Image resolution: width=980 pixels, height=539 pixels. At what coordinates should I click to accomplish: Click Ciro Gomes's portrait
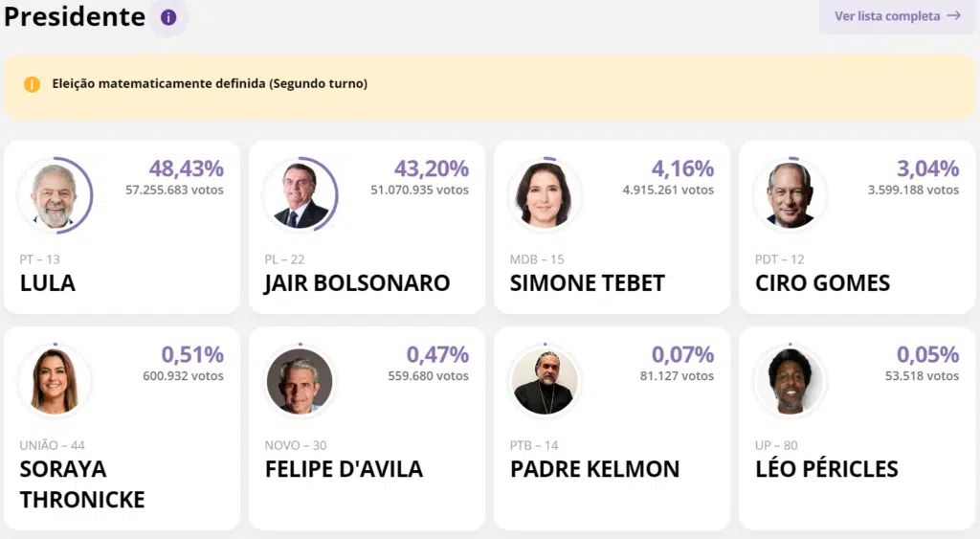click(789, 195)
